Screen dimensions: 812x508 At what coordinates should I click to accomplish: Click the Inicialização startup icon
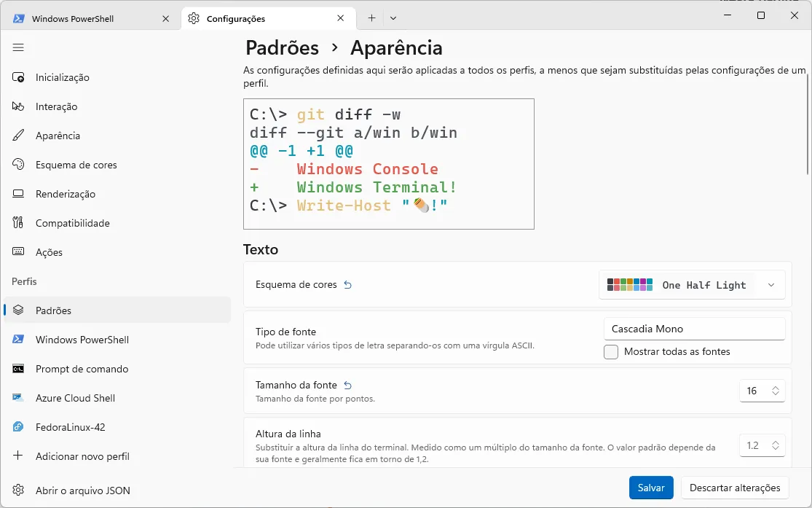pyautogui.click(x=18, y=77)
